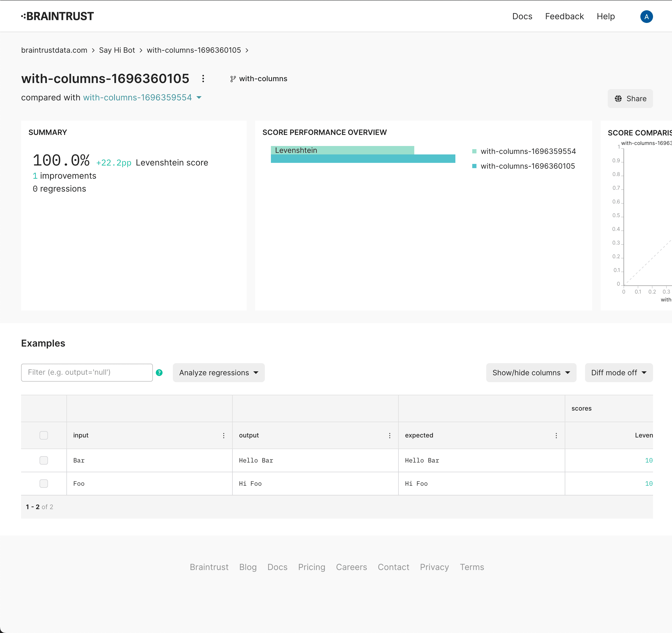Open the Diff mode off dropdown
Viewport: 672px width, 633px height.
coord(618,372)
